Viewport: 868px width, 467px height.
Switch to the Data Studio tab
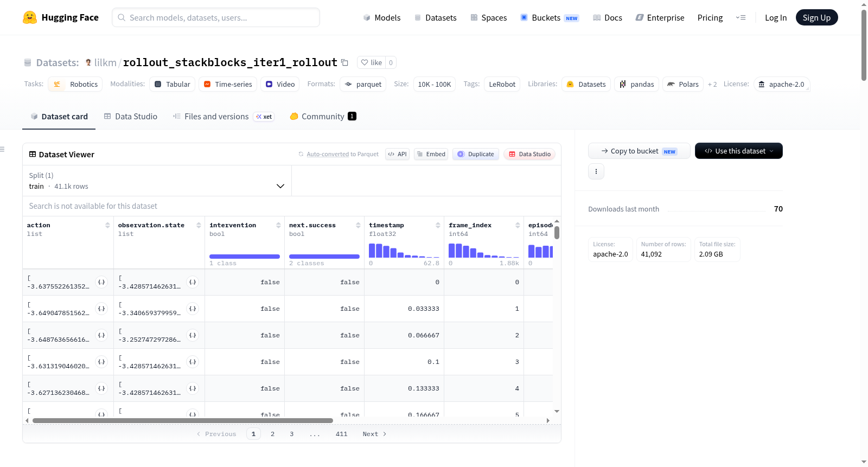(131, 116)
